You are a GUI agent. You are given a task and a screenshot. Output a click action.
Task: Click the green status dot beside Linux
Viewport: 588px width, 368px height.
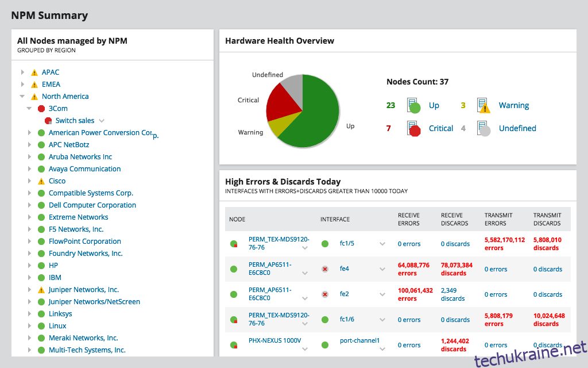pyautogui.click(x=41, y=327)
